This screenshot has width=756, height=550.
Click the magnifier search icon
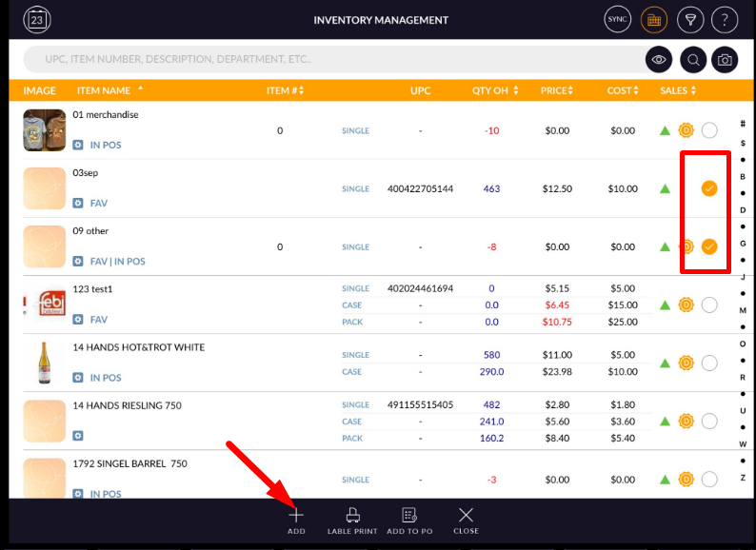click(x=693, y=60)
